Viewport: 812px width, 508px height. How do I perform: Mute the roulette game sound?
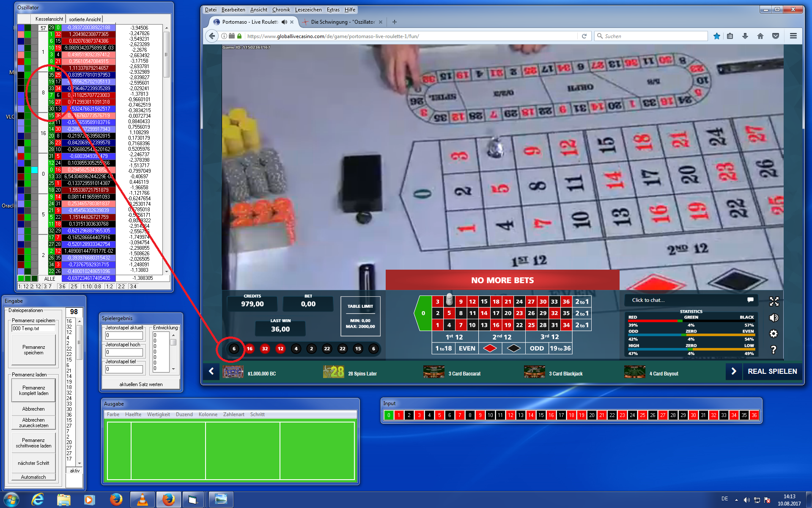[x=774, y=317]
